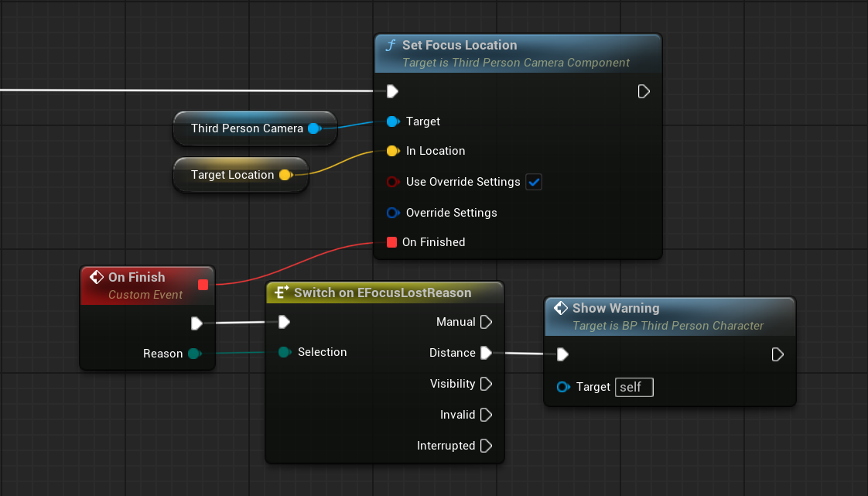Click the Reason output pin on On Finish
Viewport: 868px width, 496px height.
click(x=193, y=354)
